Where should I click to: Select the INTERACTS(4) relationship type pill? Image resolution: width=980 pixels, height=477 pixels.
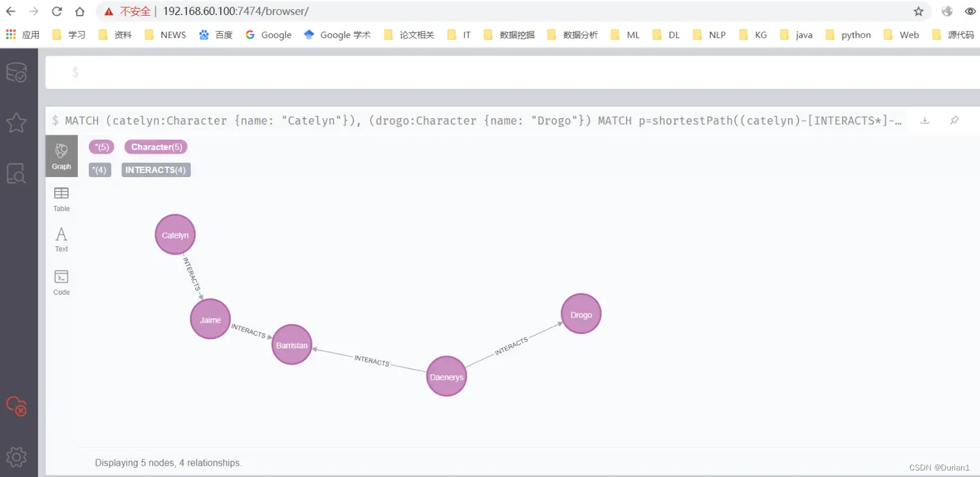[156, 170]
